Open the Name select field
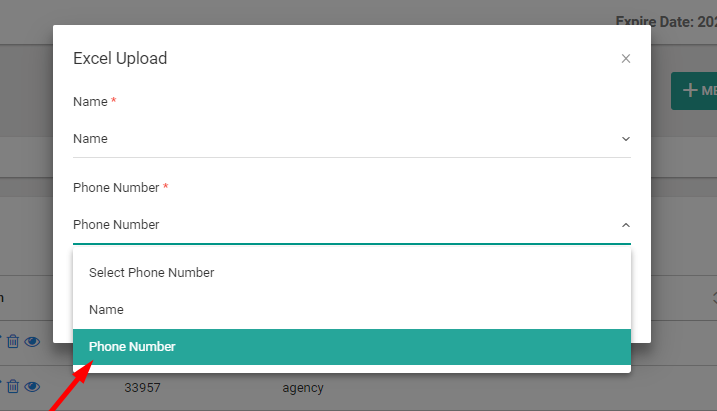The height and width of the screenshot is (411, 717). [x=352, y=139]
